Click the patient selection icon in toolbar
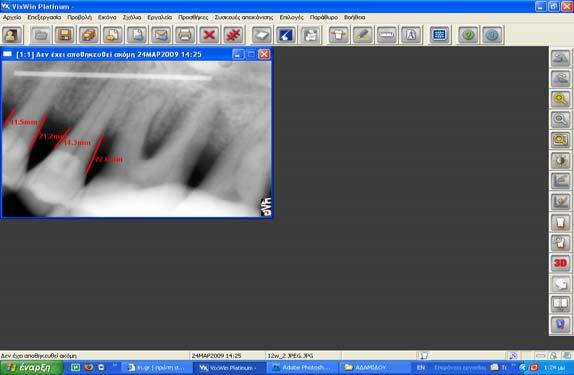The width and height of the screenshot is (574, 375). pos(12,35)
